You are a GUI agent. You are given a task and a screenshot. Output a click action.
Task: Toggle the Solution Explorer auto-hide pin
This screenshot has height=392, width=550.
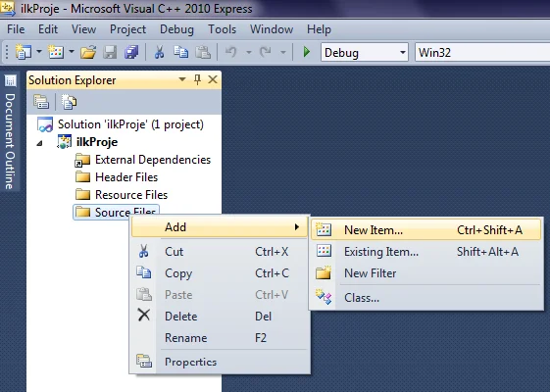tap(197, 79)
